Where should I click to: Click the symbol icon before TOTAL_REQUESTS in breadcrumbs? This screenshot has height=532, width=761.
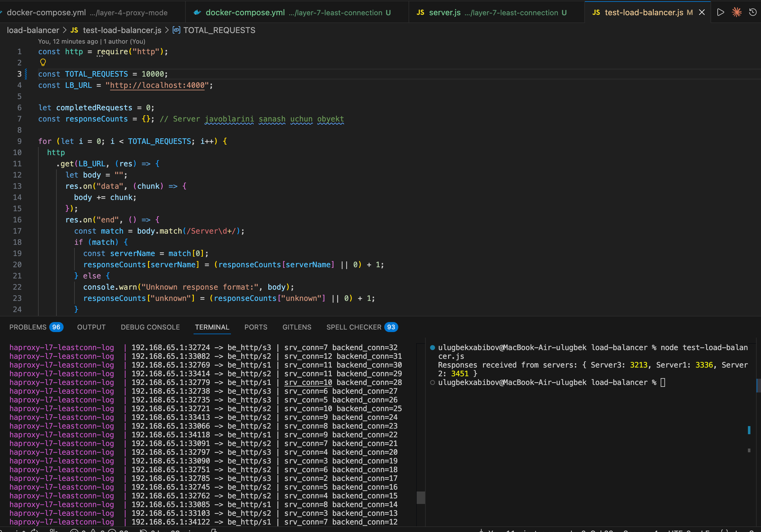point(176,30)
